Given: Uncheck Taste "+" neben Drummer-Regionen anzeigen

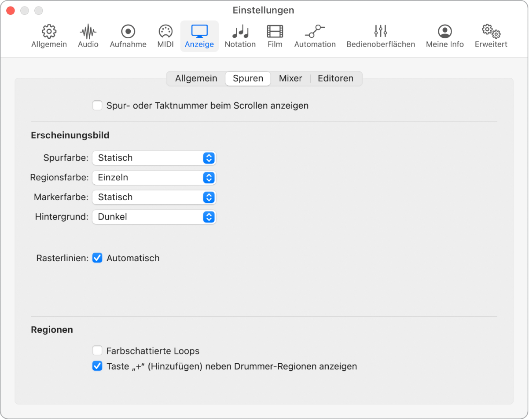Looking at the screenshot, I should pyautogui.click(x=97, y=366).
